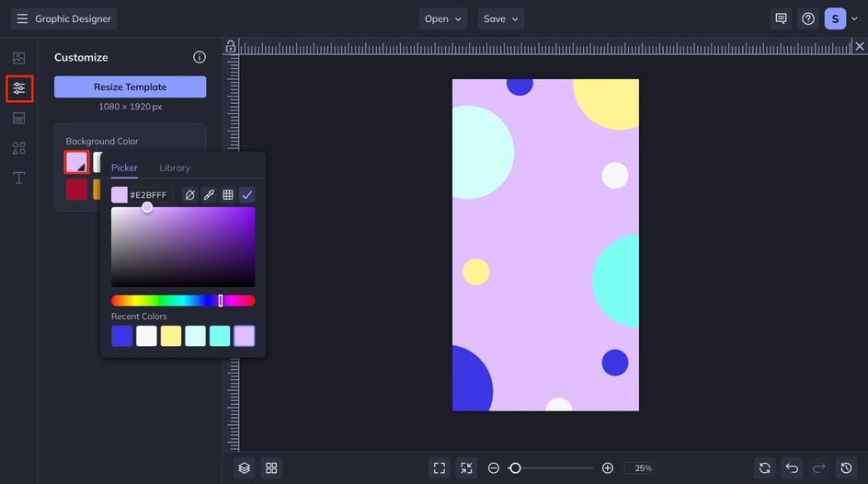Viewport: 868px width, 484px height.
Task: Confirm color with the checkmark button
Action: coord(247,195)
